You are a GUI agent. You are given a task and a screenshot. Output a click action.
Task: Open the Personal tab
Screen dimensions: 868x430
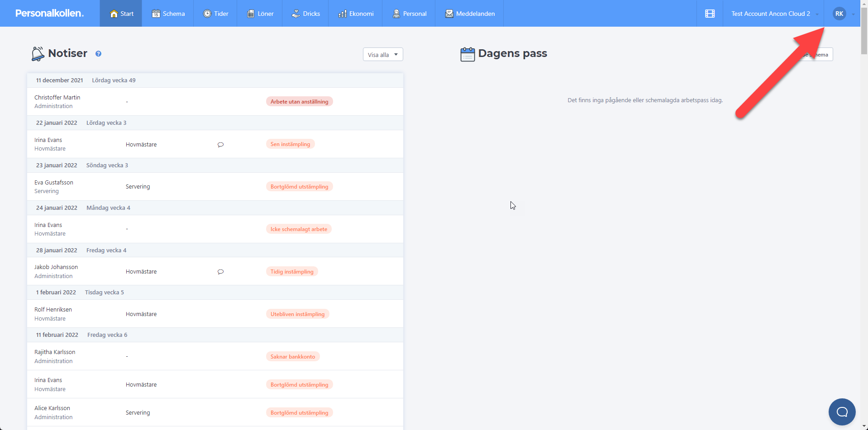pos(409,14)
